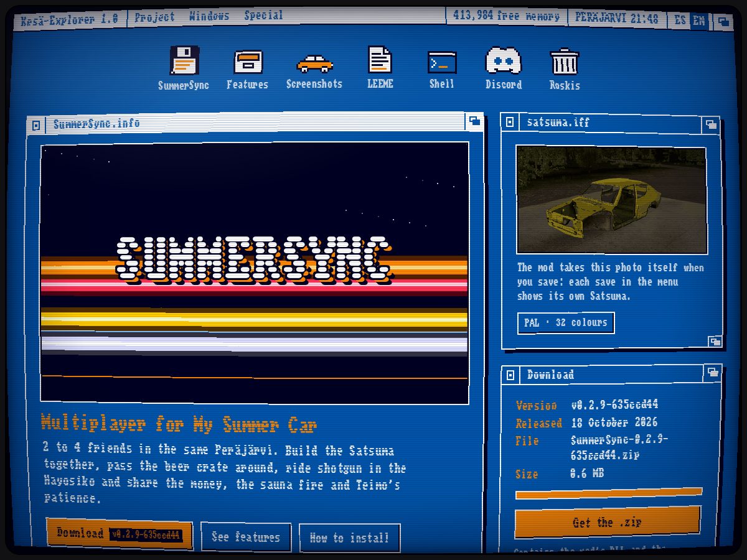Click the See features button

point(245,536)
